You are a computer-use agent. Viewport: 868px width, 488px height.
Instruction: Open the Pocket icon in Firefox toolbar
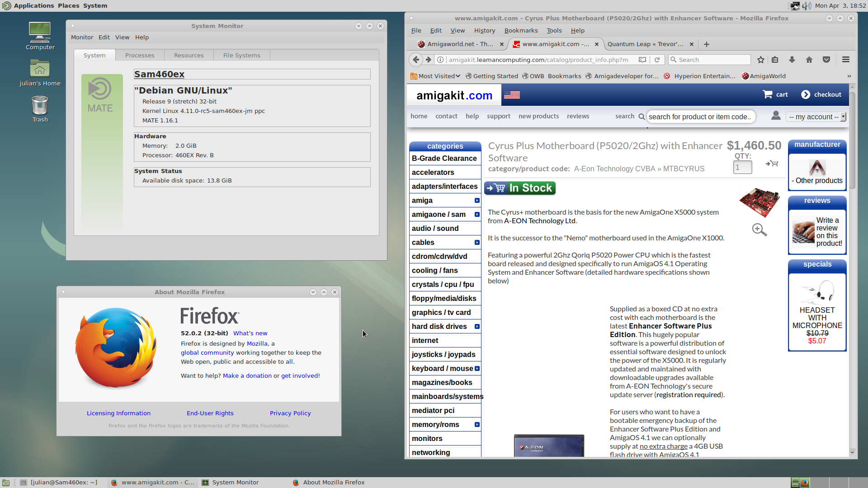826,60
